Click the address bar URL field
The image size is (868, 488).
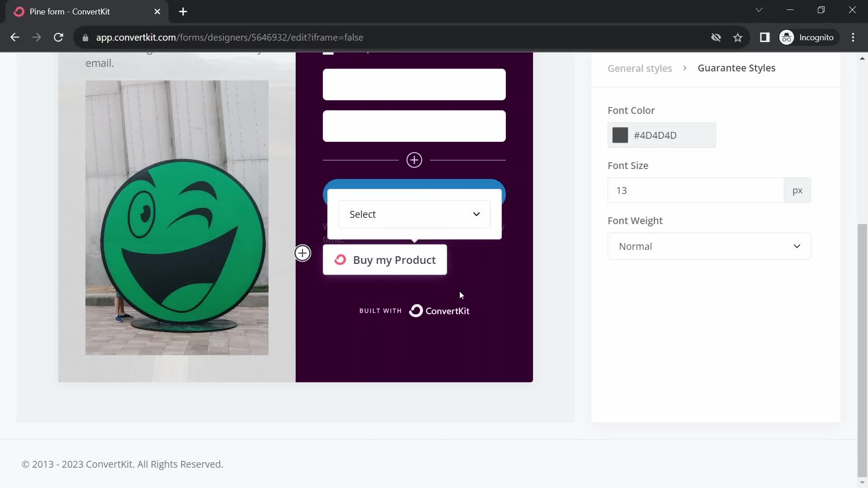(x=230, y=37)
